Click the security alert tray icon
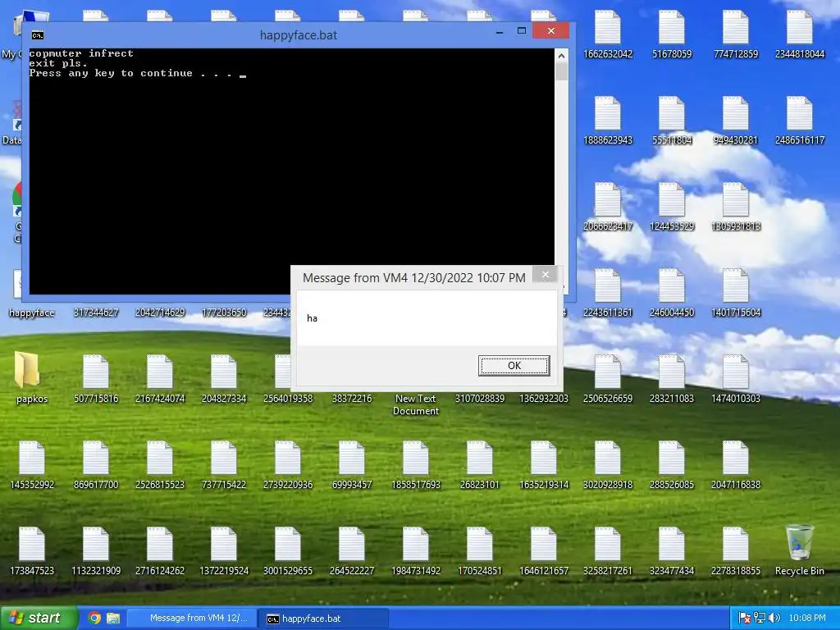The width and height of the screenshot is (840, 630). [744, 618]
